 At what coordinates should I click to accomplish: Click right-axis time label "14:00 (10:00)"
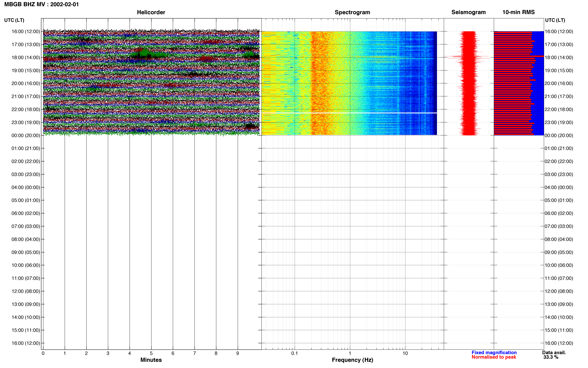tap(559, 317)
